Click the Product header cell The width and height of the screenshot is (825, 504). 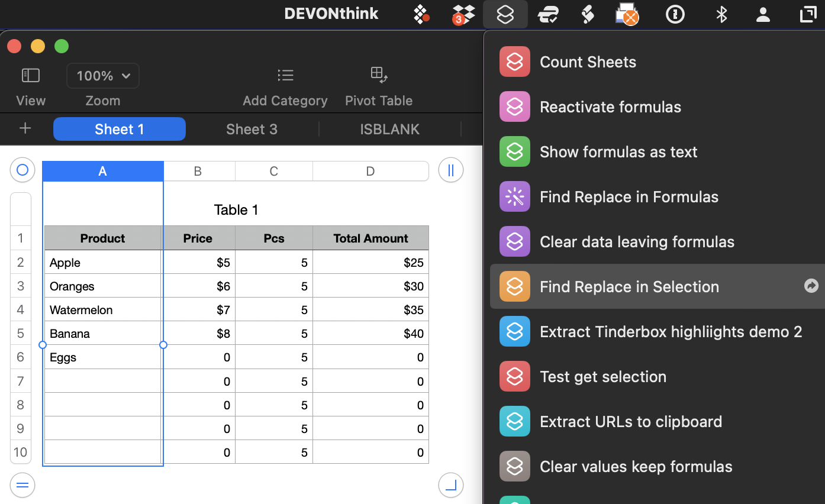[103, 238]
